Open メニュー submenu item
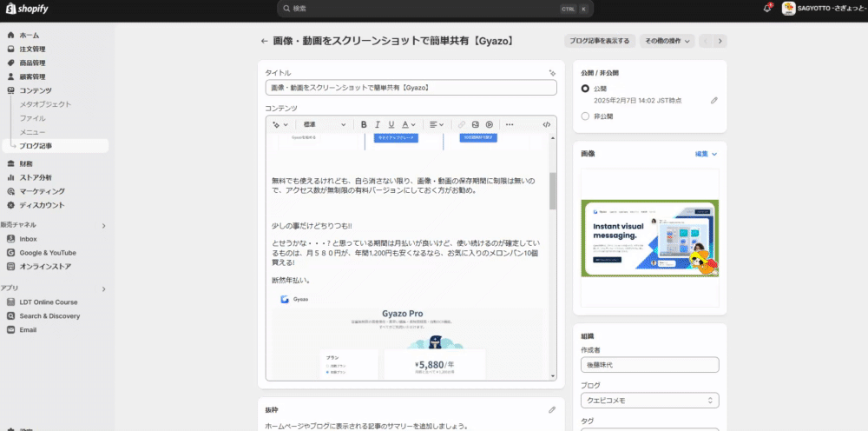868x431 pixels. point(33,132)
